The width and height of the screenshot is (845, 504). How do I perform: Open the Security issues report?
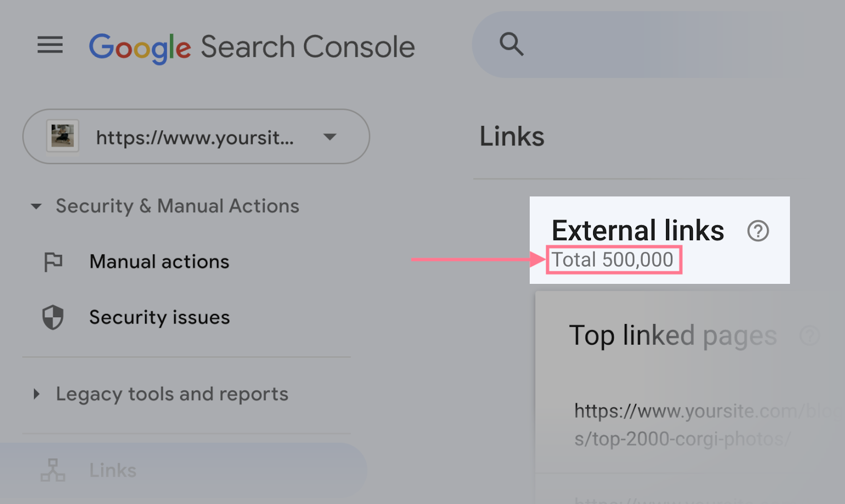(x=159, y=317)
